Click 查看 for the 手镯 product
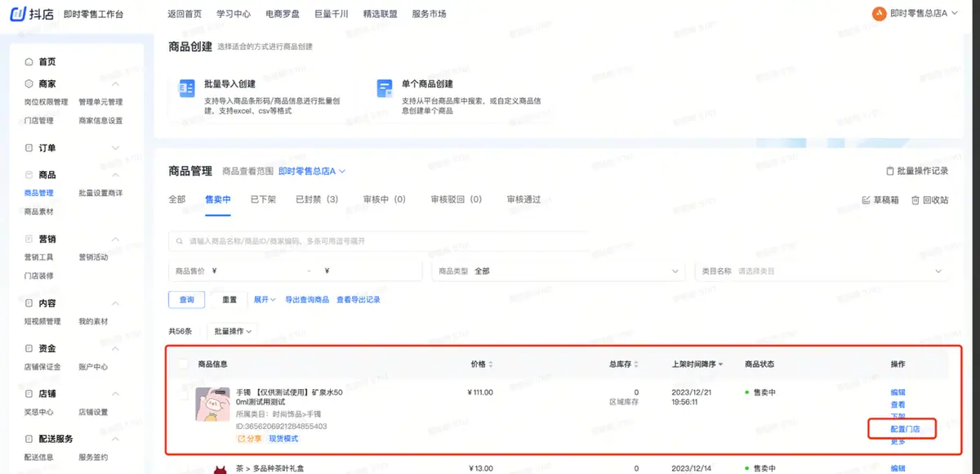The image size is (980, 474). pyautogui.click(x=898, y=405)
